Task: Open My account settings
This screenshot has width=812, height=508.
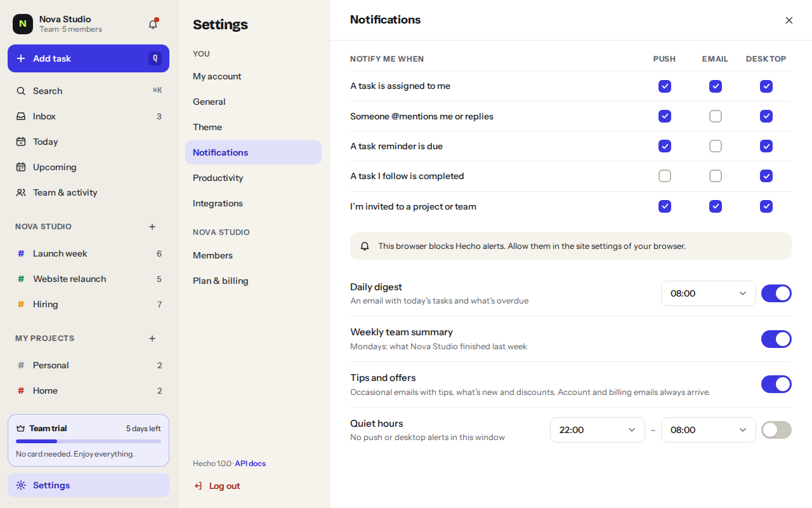Action: tap(253, 76)
